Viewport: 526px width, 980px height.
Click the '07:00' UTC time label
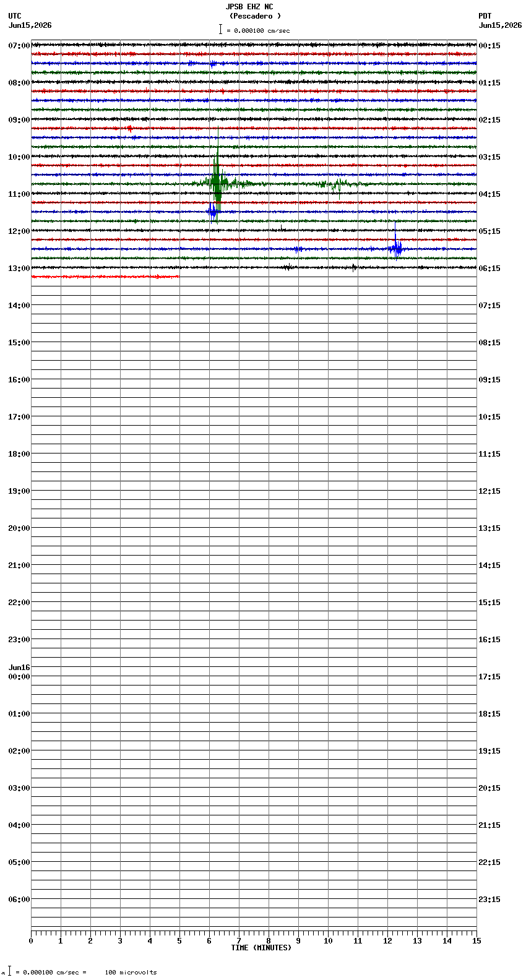[19, 46]
